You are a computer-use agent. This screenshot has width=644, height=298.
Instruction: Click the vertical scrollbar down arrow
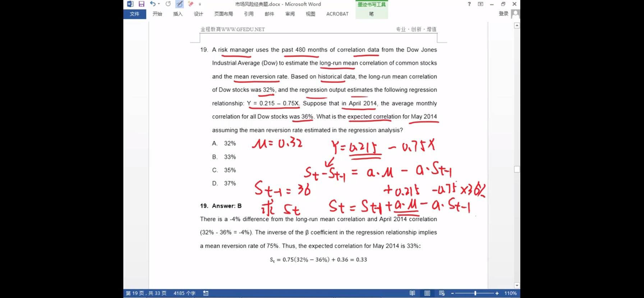517,285
